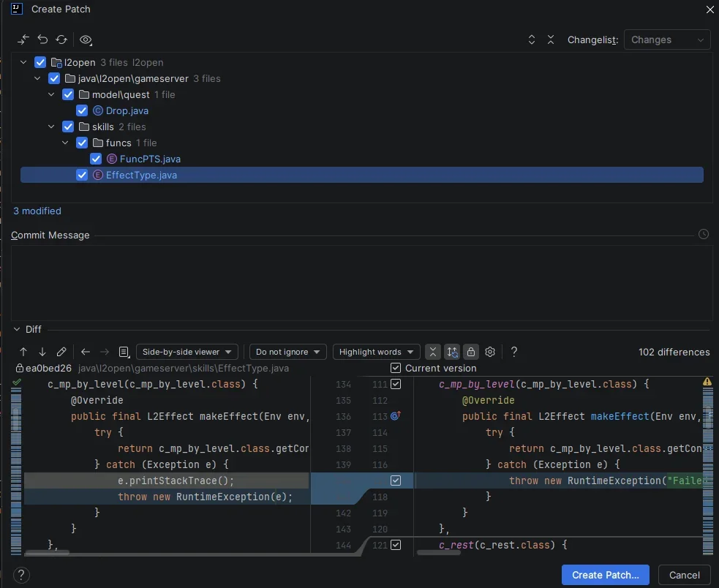This screenshot has height=588, width=719.
Task: Open the Do not ignore dropdown
Action: point(288,352)
